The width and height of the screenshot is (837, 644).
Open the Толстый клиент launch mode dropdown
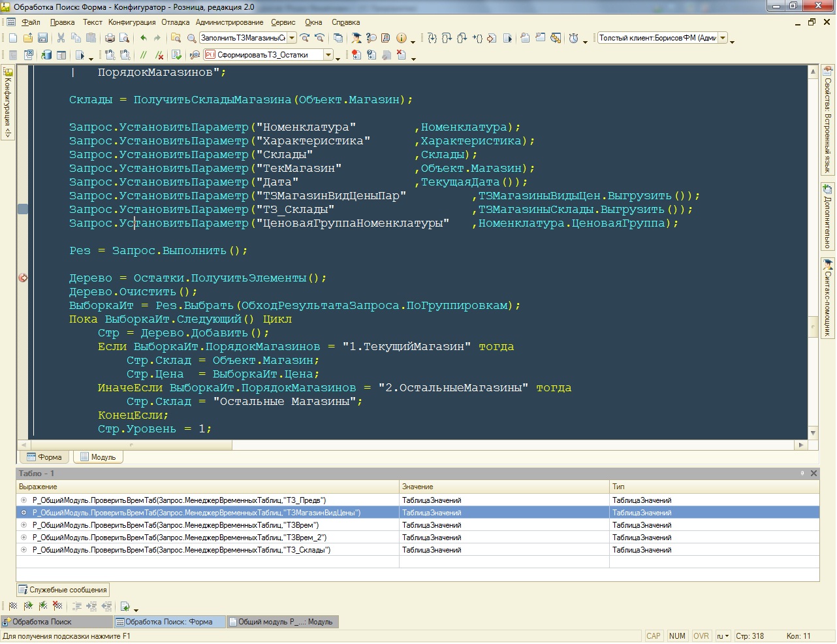click(722, 38)
